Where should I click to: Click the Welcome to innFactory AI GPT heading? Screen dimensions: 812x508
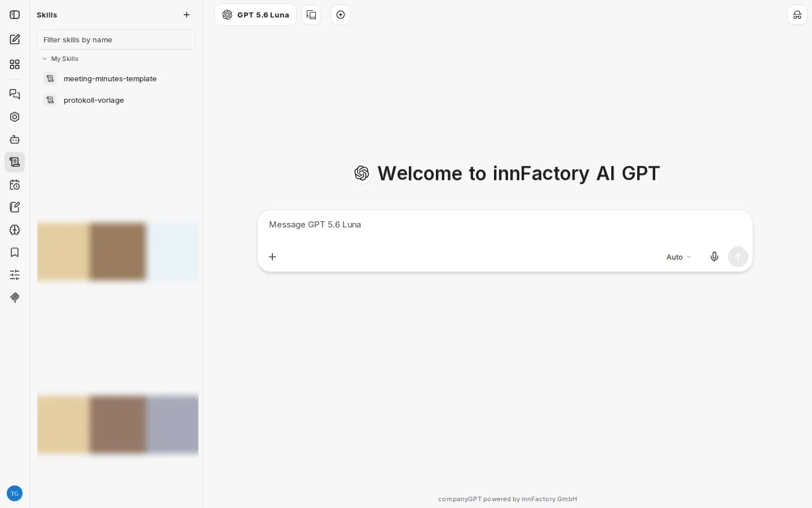point(518,173)
